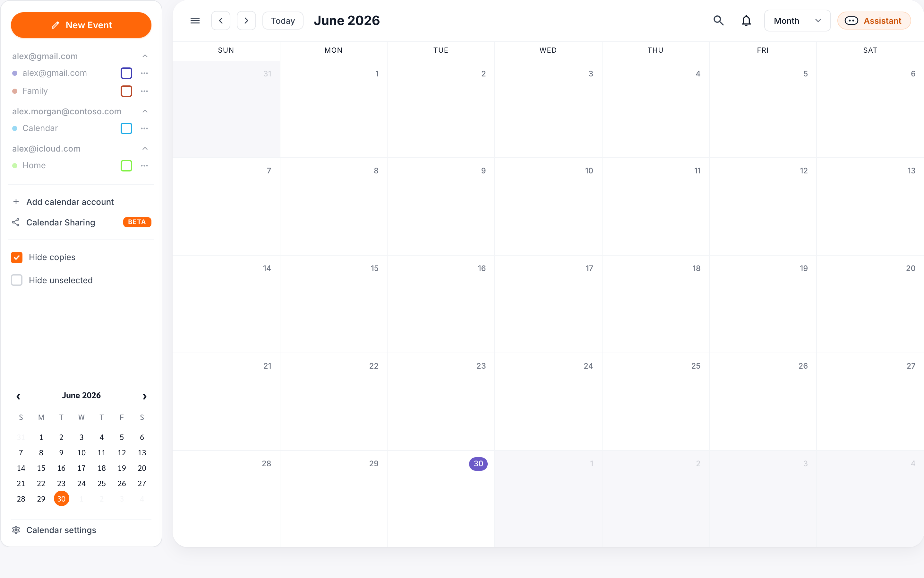Click the Today button
Viewport: 924px width, 578px height.
(x=283, y=21)
